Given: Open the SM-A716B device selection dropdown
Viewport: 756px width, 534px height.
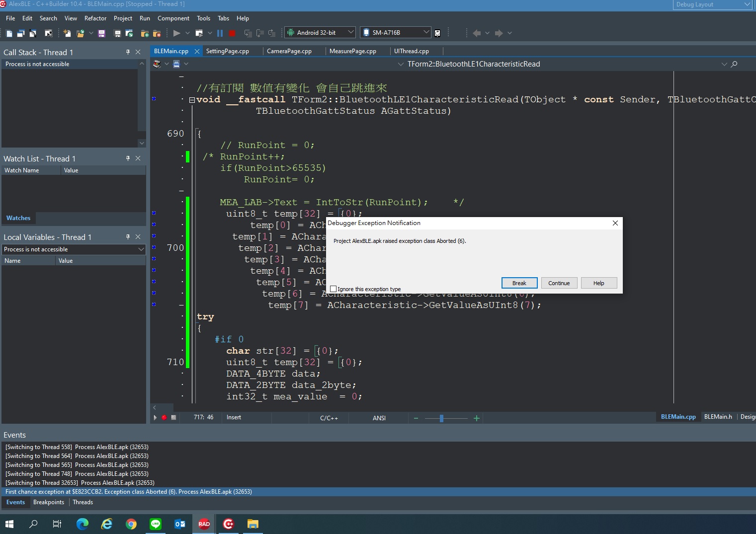Looking at the screenshot, I should pyautogui.click(x=426, y=32).
